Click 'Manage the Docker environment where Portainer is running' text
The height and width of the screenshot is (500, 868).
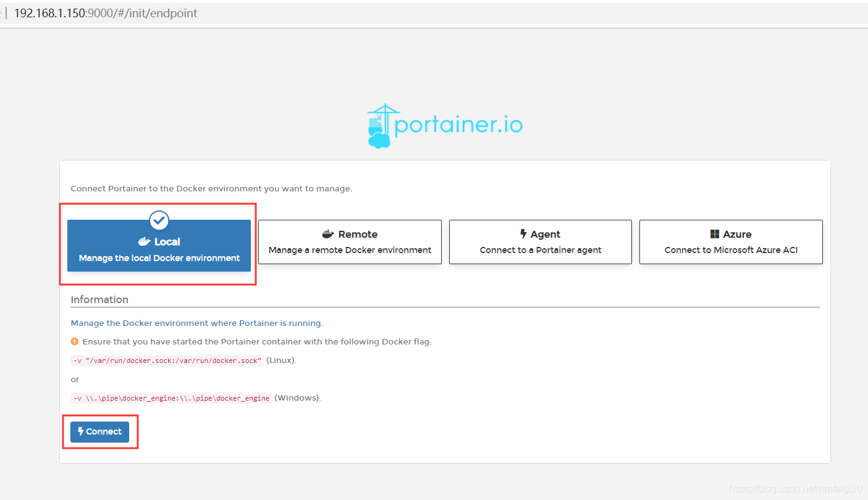coord(197,323)
